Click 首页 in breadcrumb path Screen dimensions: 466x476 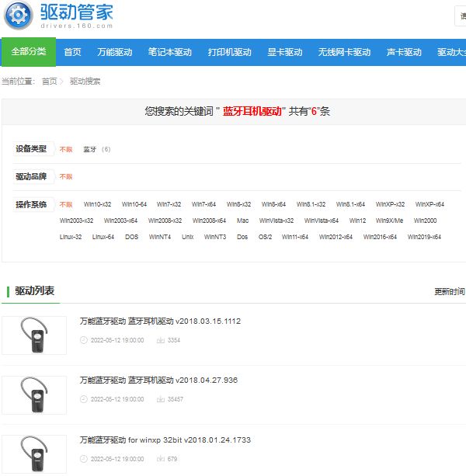pyautogui.click(x=49, y=82)
